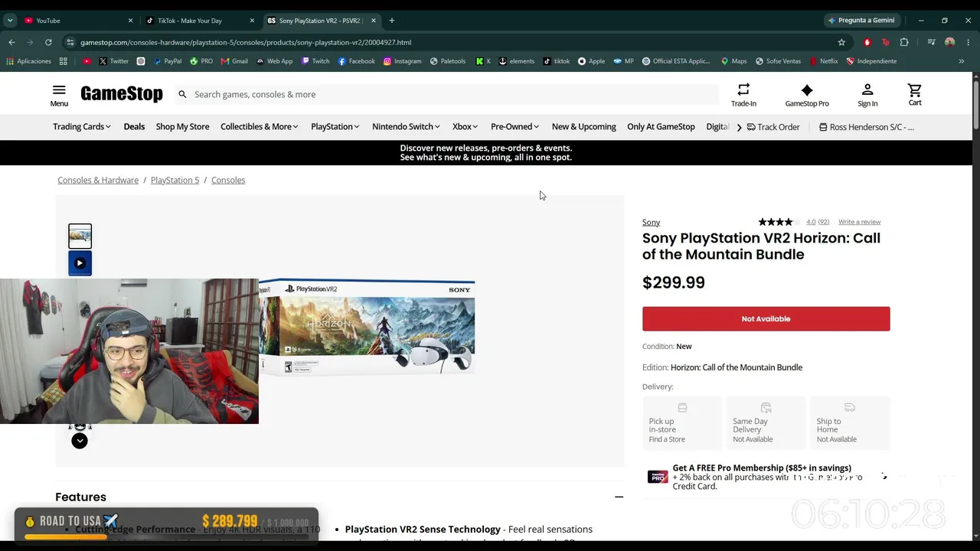
Task: Click the red Not Available button
Action: click(766, 319)
